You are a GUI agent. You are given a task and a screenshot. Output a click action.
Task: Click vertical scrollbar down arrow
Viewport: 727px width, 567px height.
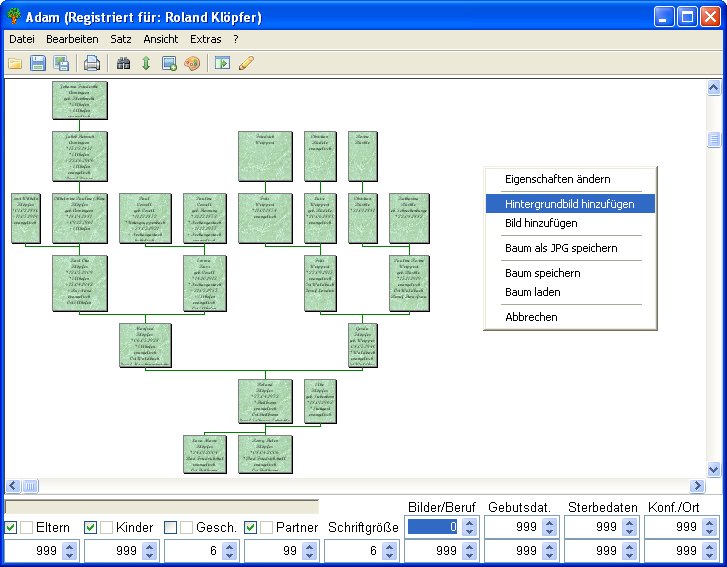714,469
